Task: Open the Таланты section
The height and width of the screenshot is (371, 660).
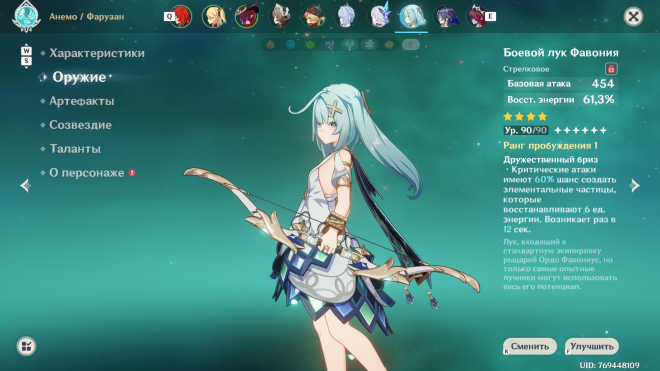Action: point(75,149)
